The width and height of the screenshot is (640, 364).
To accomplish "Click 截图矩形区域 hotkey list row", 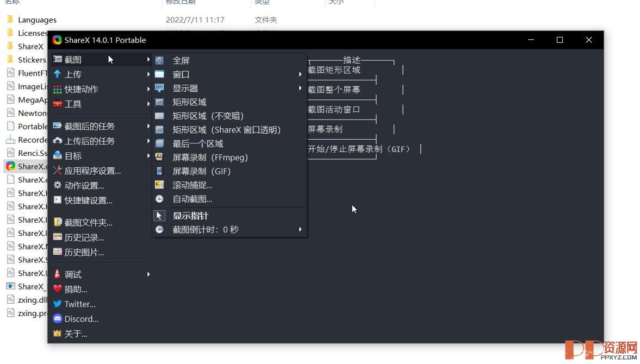I will (x=334, y=70).
